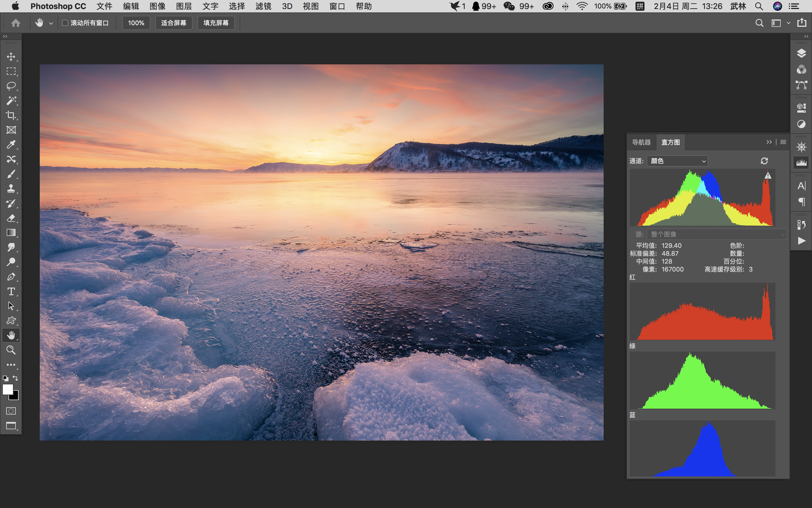Toggle Quick Mask mode
Screen dimensions: 812x508
[x=11, y=411]
